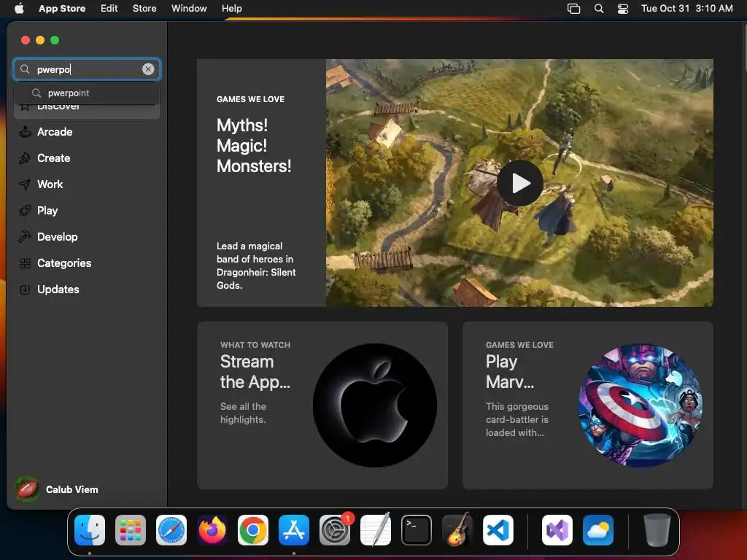747x560 pixels.
Task: Open the Trash from the Dock
Action: click(657, 530)
